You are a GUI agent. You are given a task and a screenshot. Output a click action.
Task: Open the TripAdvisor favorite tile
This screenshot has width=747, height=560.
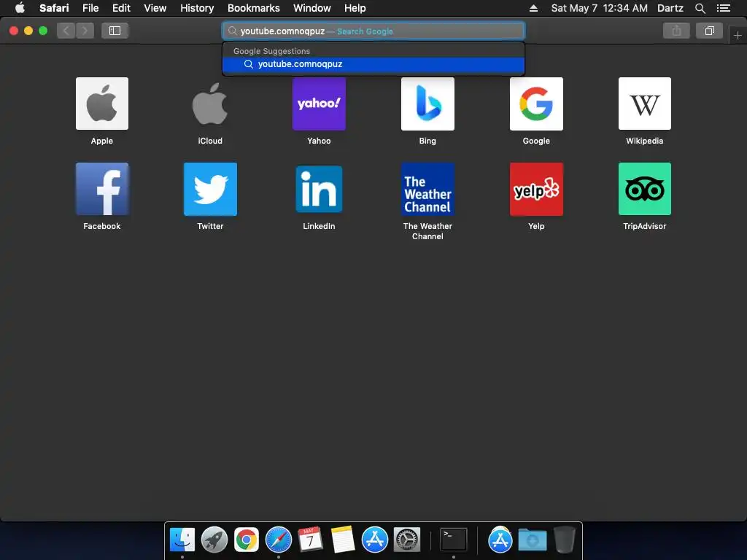click(x=645, y=189)
